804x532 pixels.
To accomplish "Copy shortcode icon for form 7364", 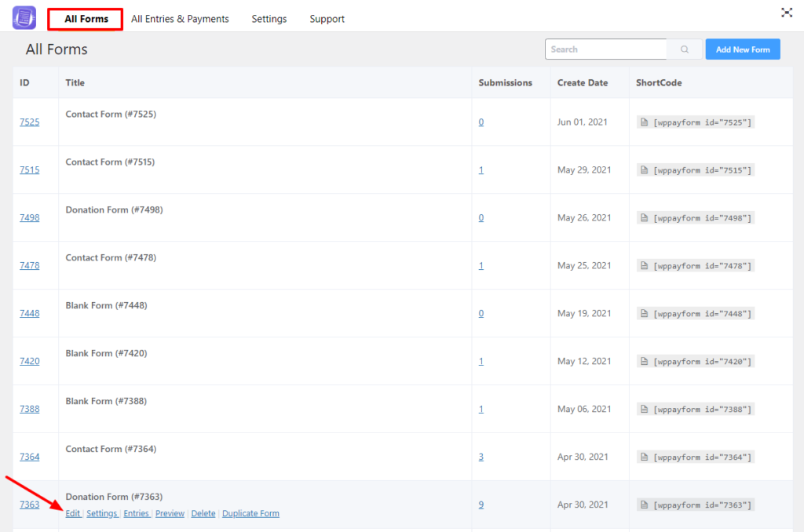I will pyautogui.click(x=644, y=457).
